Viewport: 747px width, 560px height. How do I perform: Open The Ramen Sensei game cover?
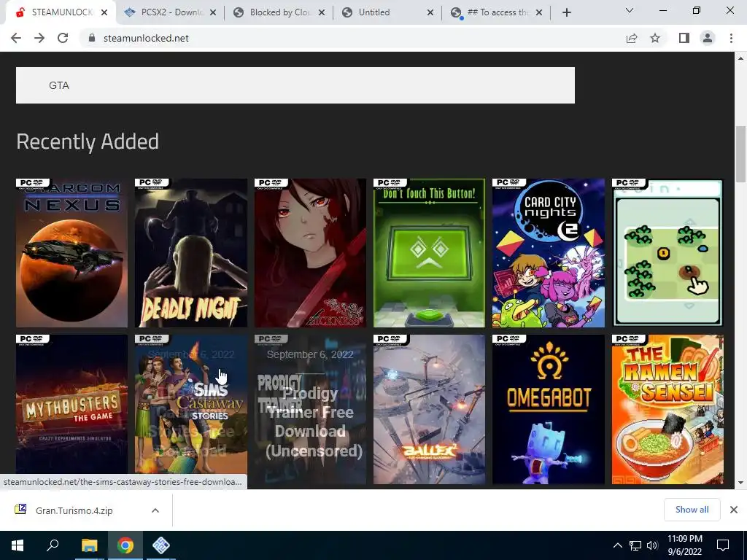(x=667, y=409)
